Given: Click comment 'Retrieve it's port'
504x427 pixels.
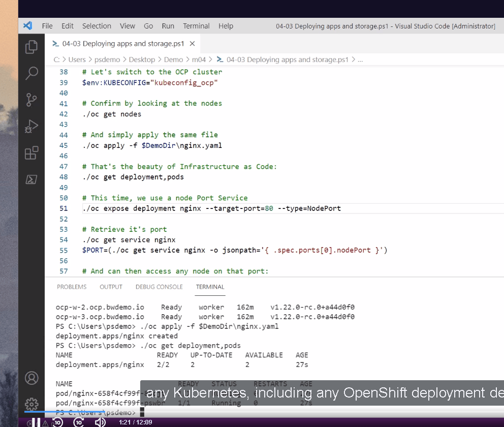Looking at the screenshot, I should click(124, 230).
